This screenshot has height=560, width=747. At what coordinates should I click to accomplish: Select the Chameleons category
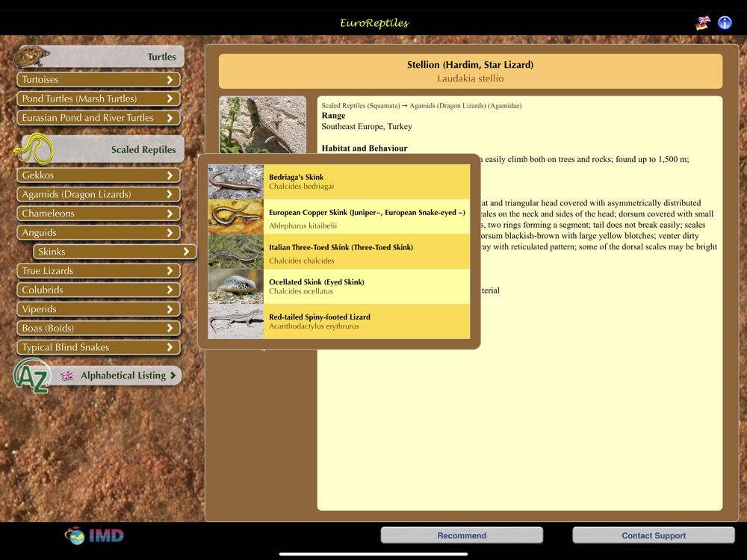(99, 214)
